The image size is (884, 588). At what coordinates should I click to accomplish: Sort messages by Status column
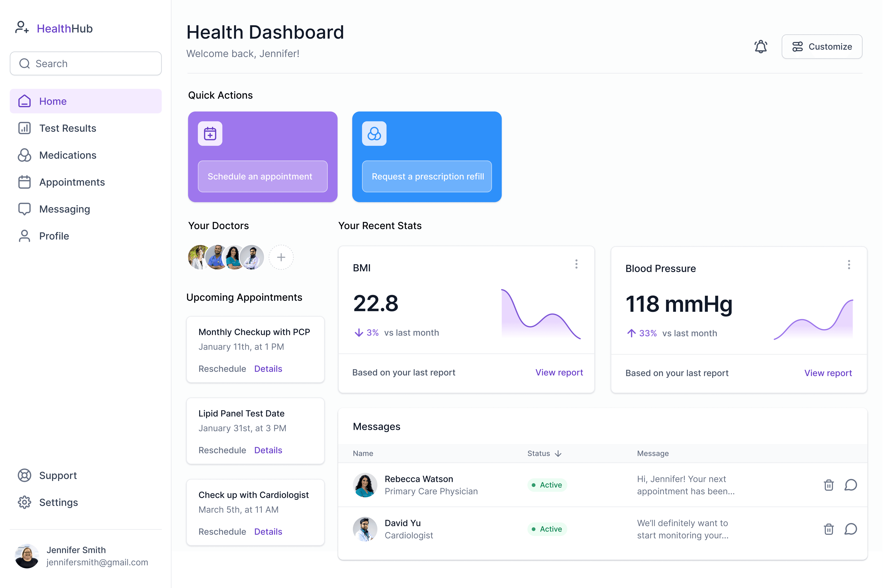coord(544,453)
